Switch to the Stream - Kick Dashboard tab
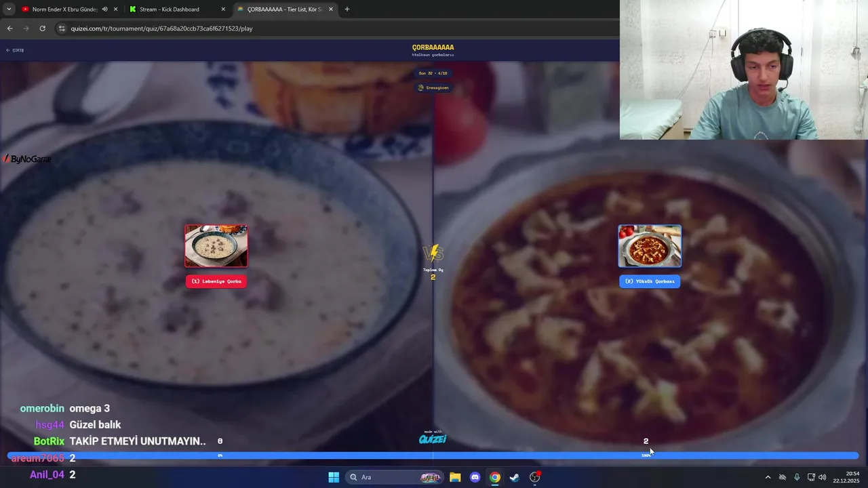The image size is (868, 488). coord(170,9)
